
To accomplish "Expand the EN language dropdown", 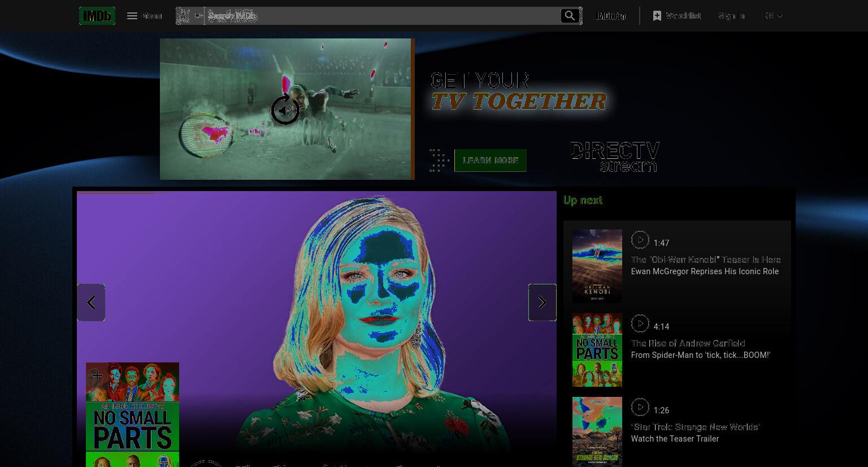I will (x=772, y=16).
